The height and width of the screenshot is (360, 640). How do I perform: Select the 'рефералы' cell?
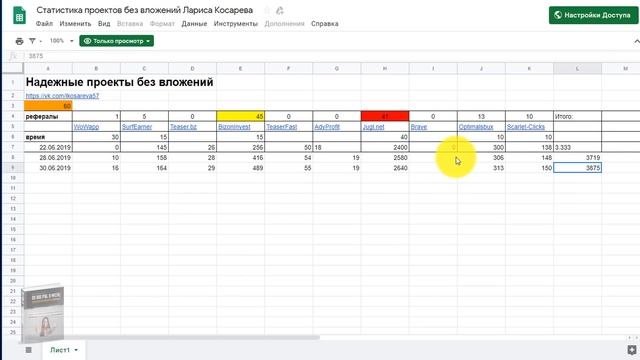(48, 116)
